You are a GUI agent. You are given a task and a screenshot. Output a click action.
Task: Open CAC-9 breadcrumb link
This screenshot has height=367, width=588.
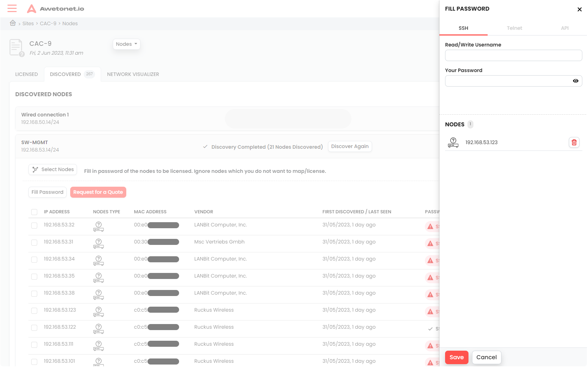[x=48, y=23]
